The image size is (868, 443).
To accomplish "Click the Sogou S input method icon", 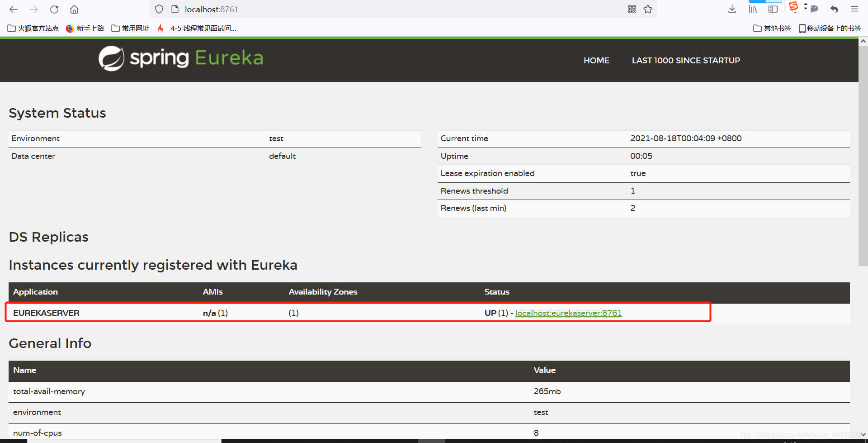I will 793,6.
